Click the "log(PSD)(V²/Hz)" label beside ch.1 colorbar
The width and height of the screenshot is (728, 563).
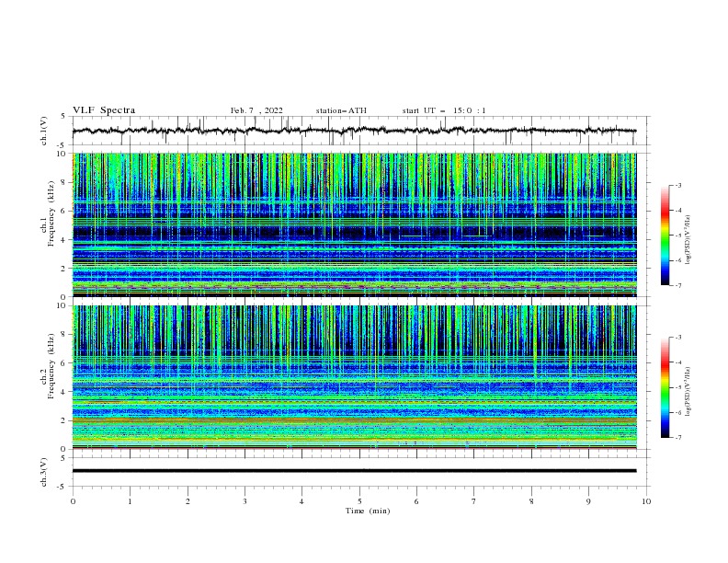coord(688,240)
